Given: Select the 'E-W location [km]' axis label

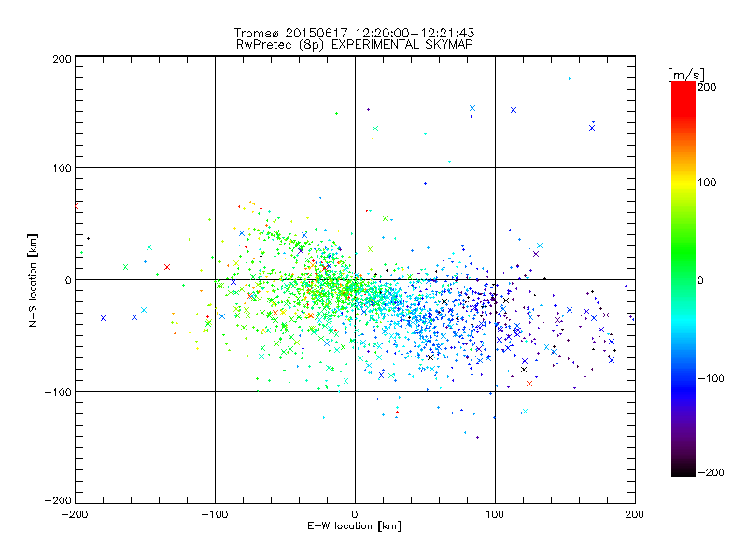Looking at the screenshot, I should [354, 526].
